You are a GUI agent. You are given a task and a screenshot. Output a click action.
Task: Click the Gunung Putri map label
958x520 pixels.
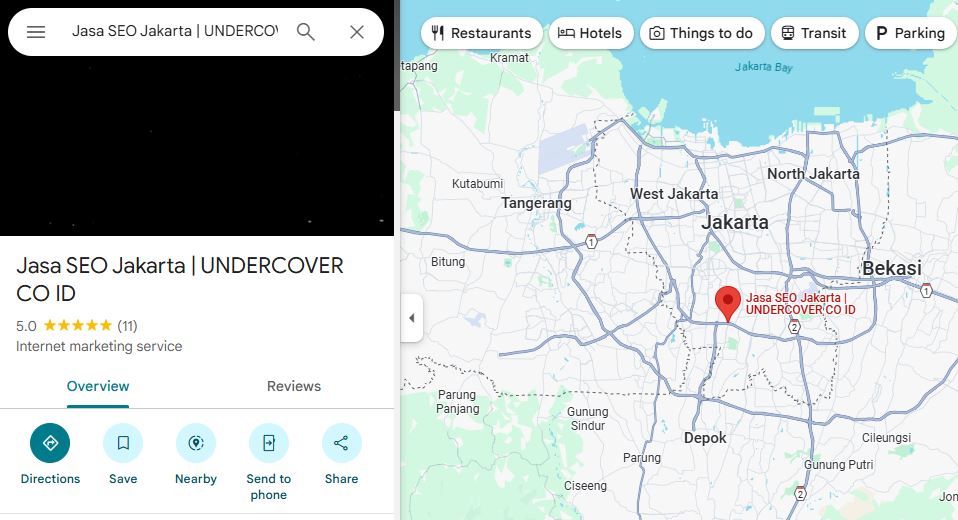click(838, 465)
